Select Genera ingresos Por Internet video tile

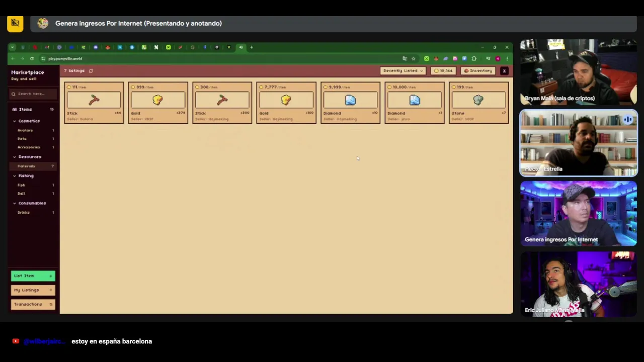(x=579, y=214)
